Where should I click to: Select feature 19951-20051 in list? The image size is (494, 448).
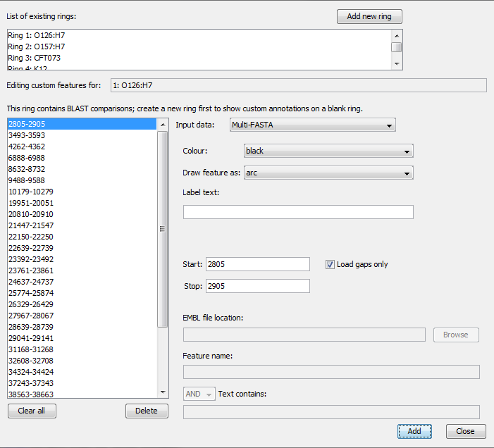[82, 203]
